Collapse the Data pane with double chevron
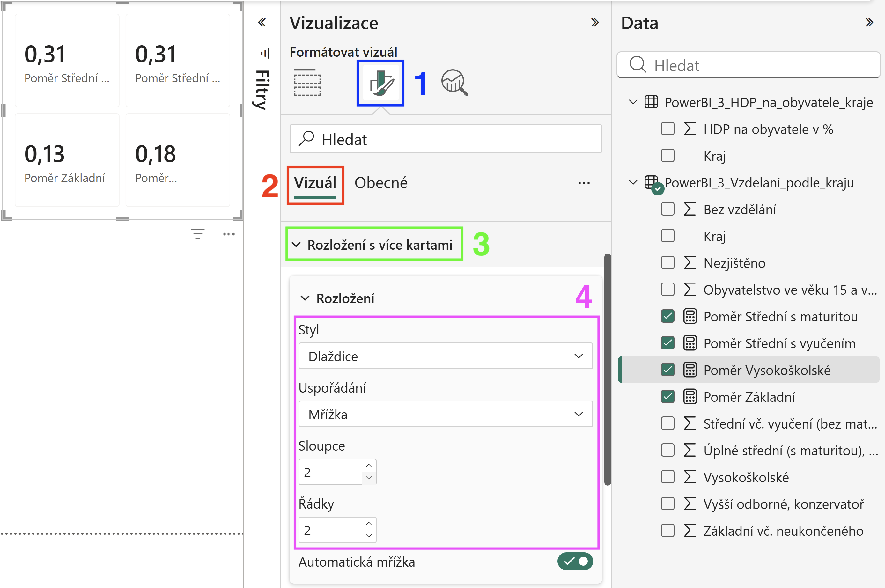 (869, 23)
